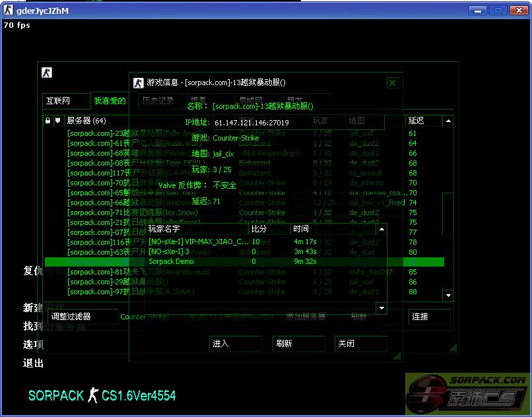532x417 pixels.
Task: Close the game info dialog with X
Action: point(392,82)
